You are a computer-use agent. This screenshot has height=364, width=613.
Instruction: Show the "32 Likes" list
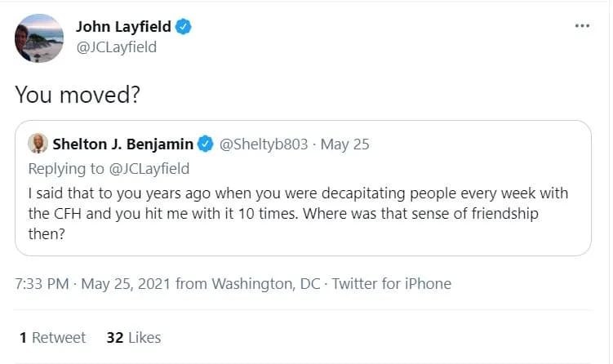134,337
